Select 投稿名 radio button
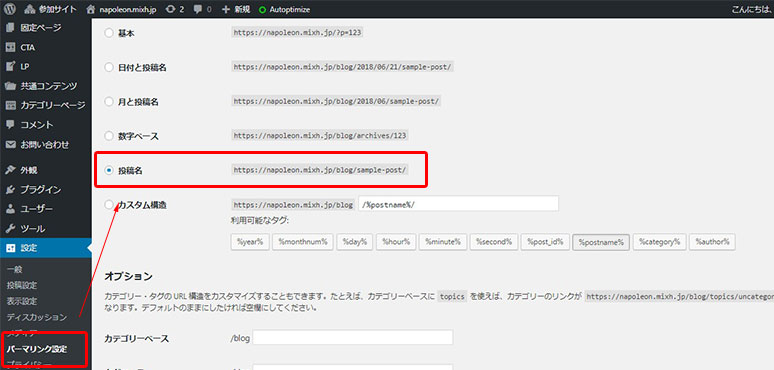 click(109, 170)
